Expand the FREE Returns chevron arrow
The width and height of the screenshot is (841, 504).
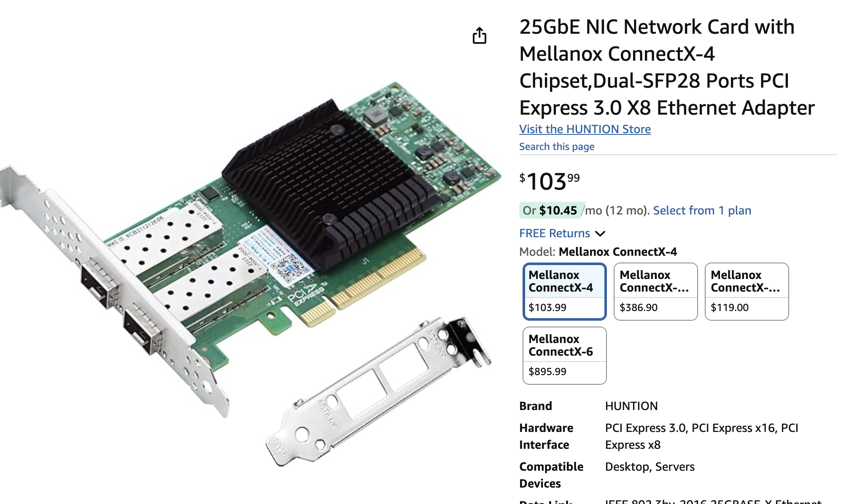[x=600, y=233]
